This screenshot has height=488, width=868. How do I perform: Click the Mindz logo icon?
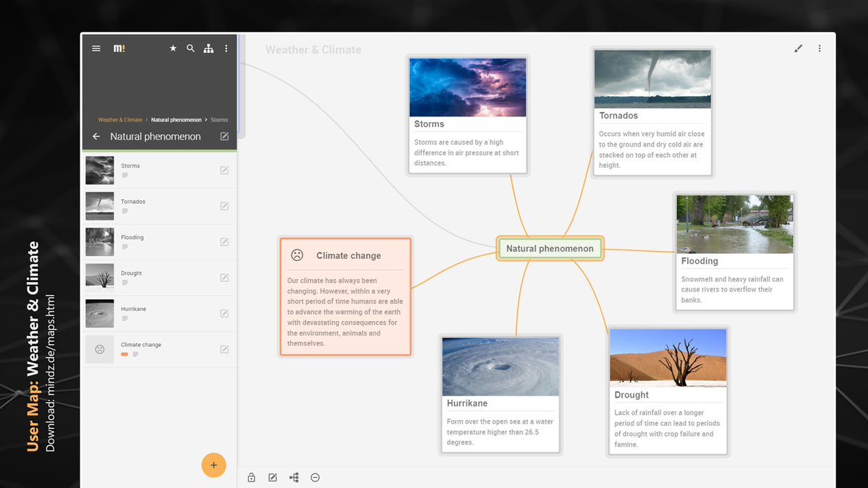coord(119,48)
